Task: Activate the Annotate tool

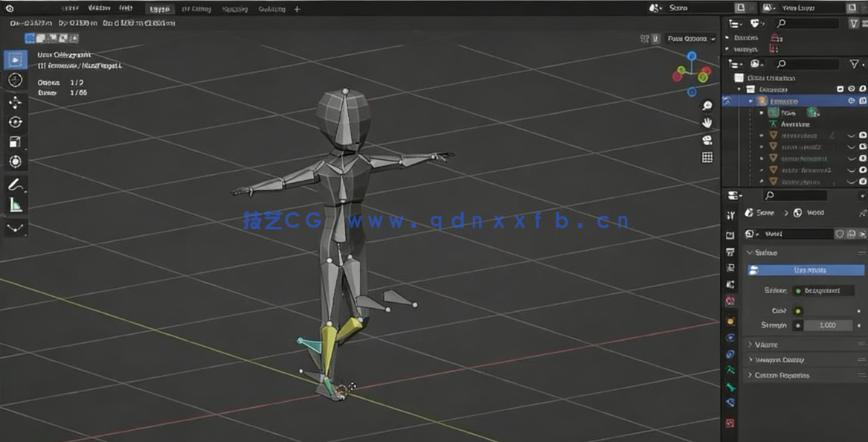Action: coord(16,185)
